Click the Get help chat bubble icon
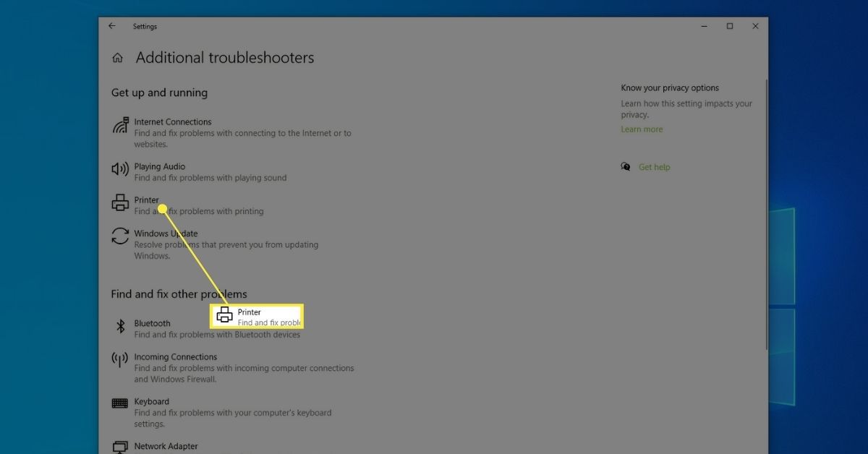 tap(626, 167)
